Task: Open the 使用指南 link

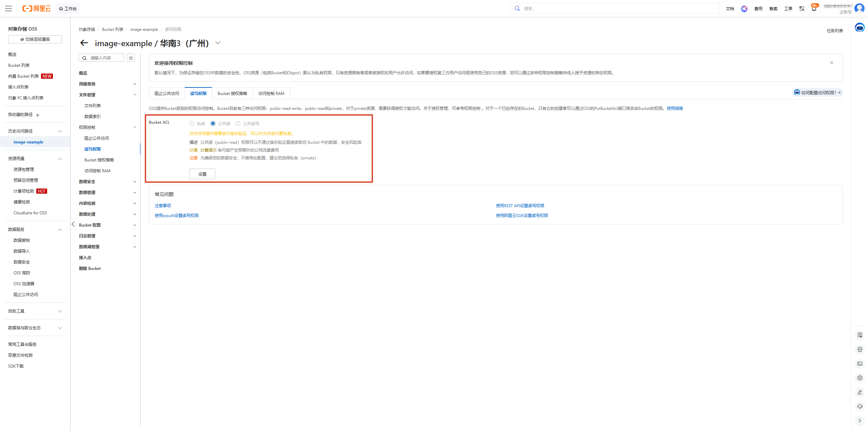Action: pos(675,108)
